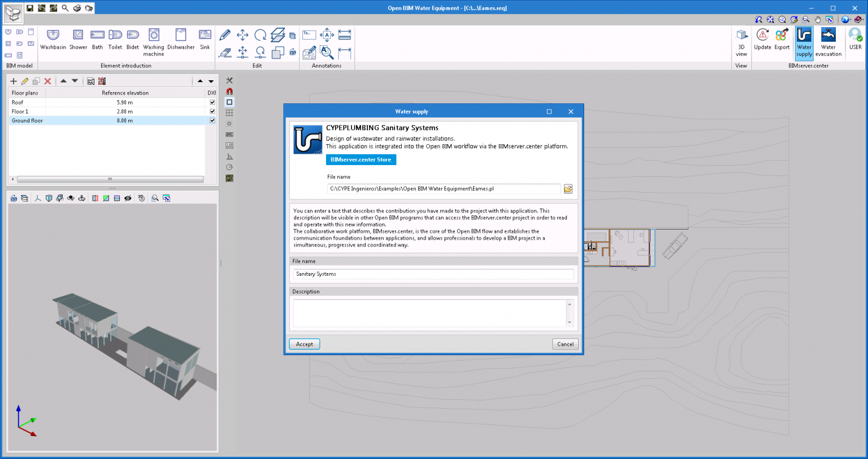Choose the Bath fixture tool
868x459 pixels.
pos(97,40)
